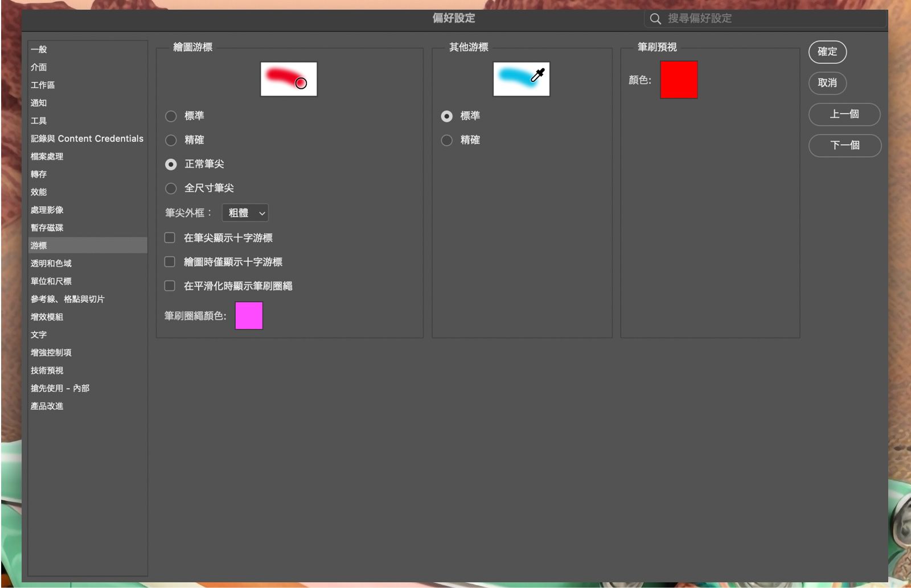
Task: Open the 技術預視 preferences category
Action: 88,371
